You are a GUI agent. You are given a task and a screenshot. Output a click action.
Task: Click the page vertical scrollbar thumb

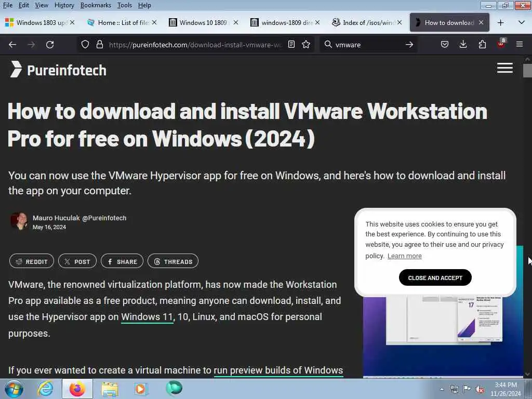coord(527,71)
